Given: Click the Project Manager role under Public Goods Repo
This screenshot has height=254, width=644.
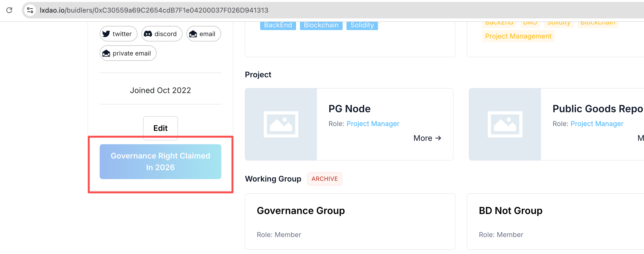Looking at the screenshot, I should 597,124.
